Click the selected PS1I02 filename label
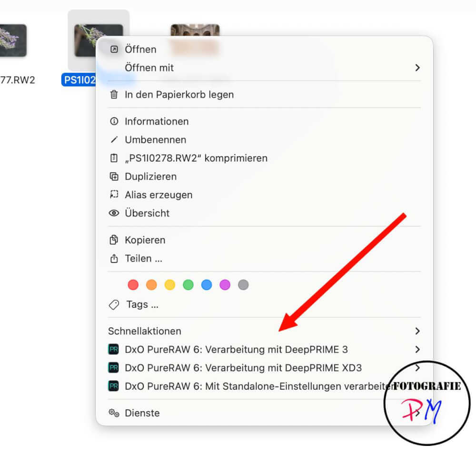476x454 pixels. 79,80
